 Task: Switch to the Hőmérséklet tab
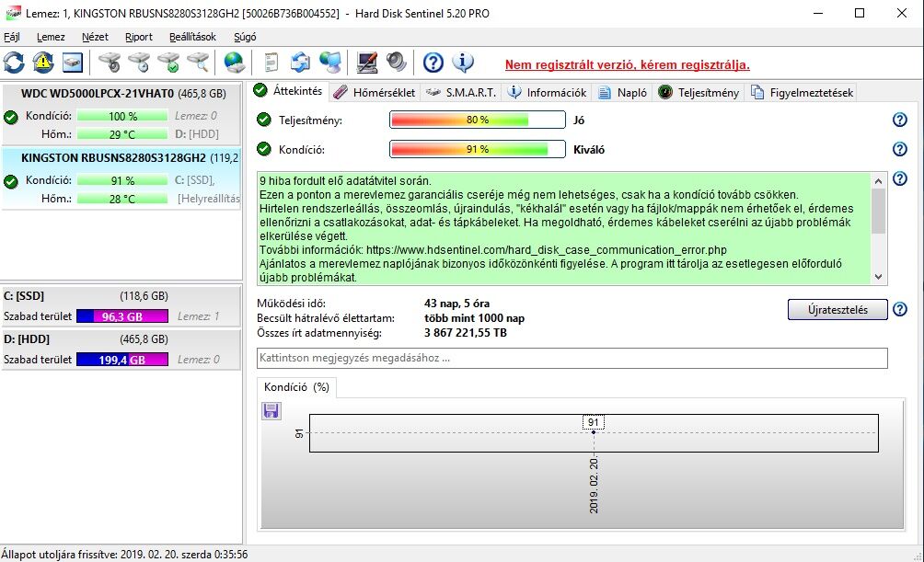pyautogui.click(x=375, y=93)
